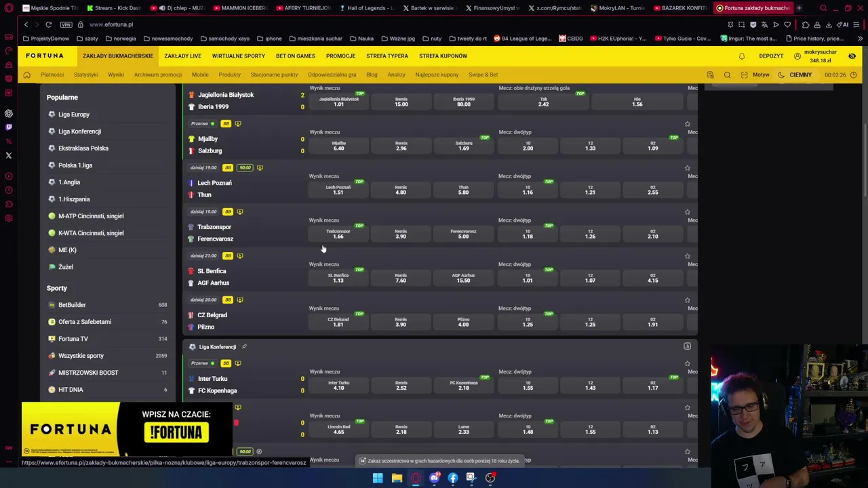Go to the BET ON GAMES tab
This screenshot has height=488, width=868.
point(296,56)
